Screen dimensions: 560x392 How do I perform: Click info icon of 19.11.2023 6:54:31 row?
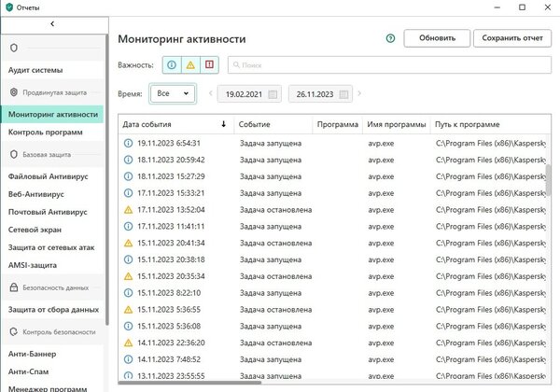click(128, 143)
